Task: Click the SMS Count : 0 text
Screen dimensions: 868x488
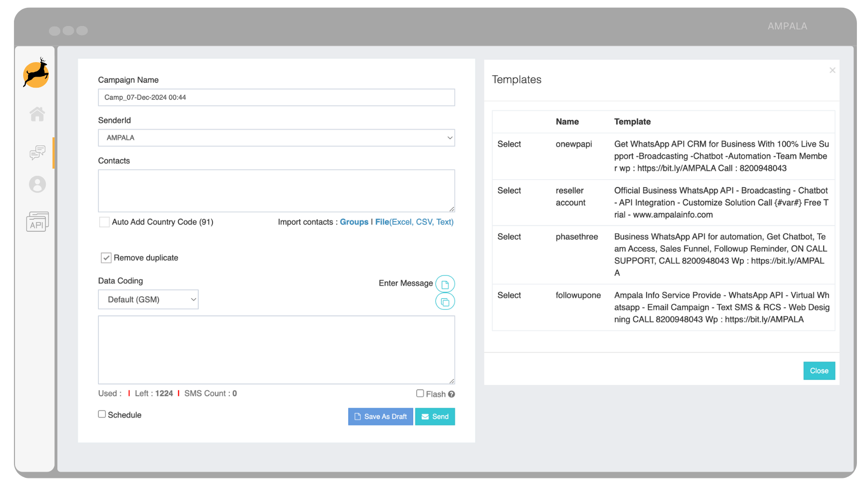Action: click(x=211, y=394)
